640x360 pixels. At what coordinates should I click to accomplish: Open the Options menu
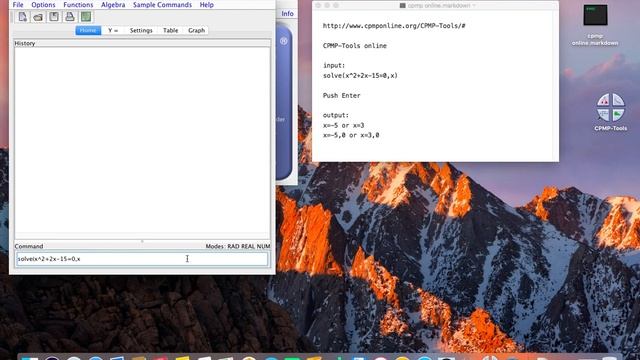pos(43,5)
